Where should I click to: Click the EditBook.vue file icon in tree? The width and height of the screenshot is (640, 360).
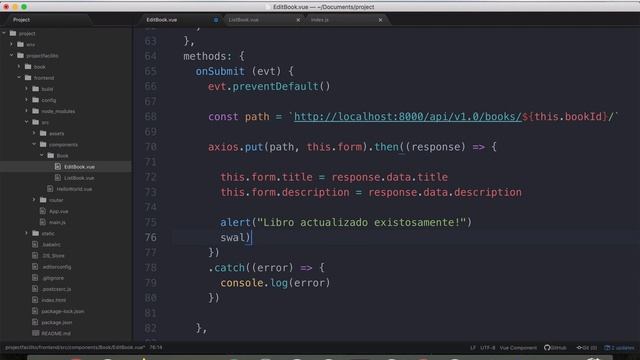(58, 166)
